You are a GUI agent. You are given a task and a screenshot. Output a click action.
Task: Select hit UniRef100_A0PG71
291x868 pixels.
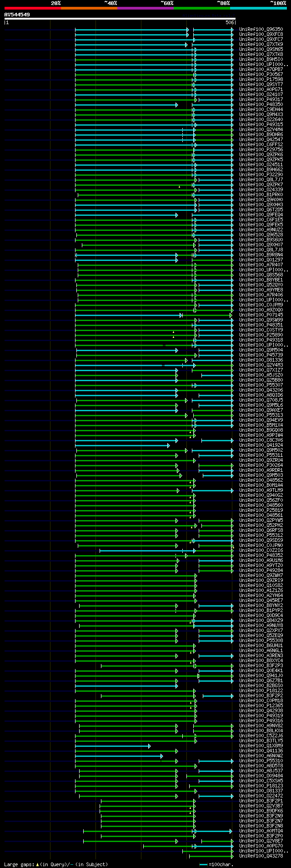click(261, 89)
